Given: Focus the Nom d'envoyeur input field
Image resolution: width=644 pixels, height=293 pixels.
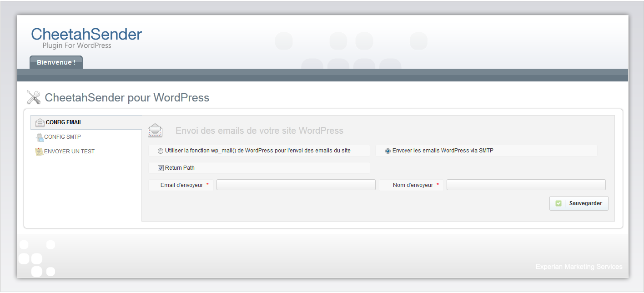Looking at the screenshot, I should click(x=526, y=185).
